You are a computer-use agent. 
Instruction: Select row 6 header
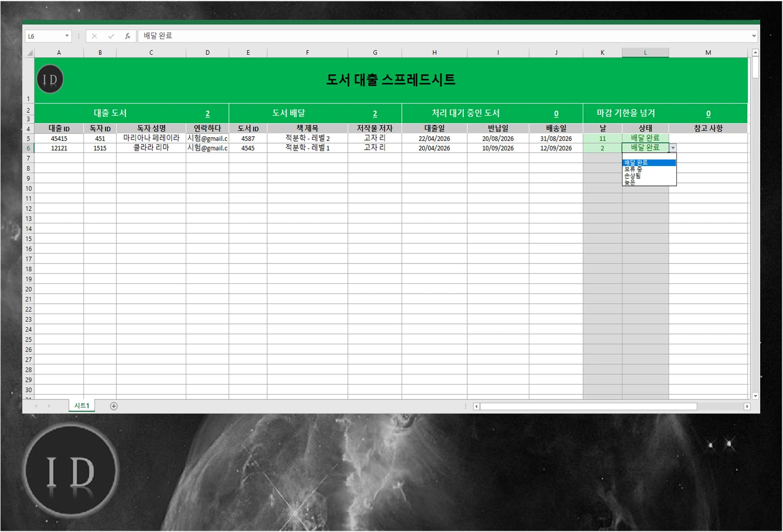tap(28, 148)
